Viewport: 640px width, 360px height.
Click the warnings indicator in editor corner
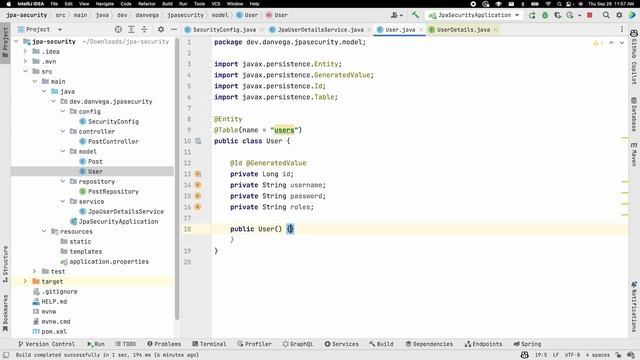(598, 43)
